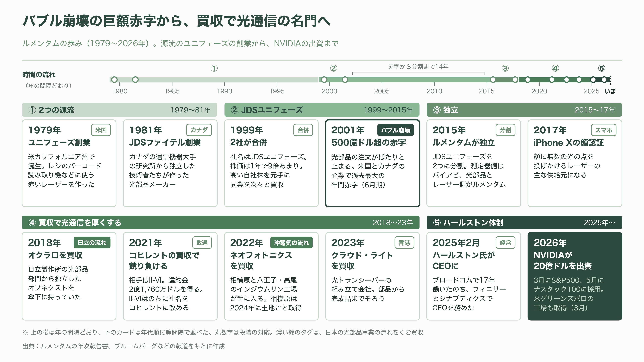Click the heading ルメンタムが独立
Screen dimensions: 644x362
(464, 142)
